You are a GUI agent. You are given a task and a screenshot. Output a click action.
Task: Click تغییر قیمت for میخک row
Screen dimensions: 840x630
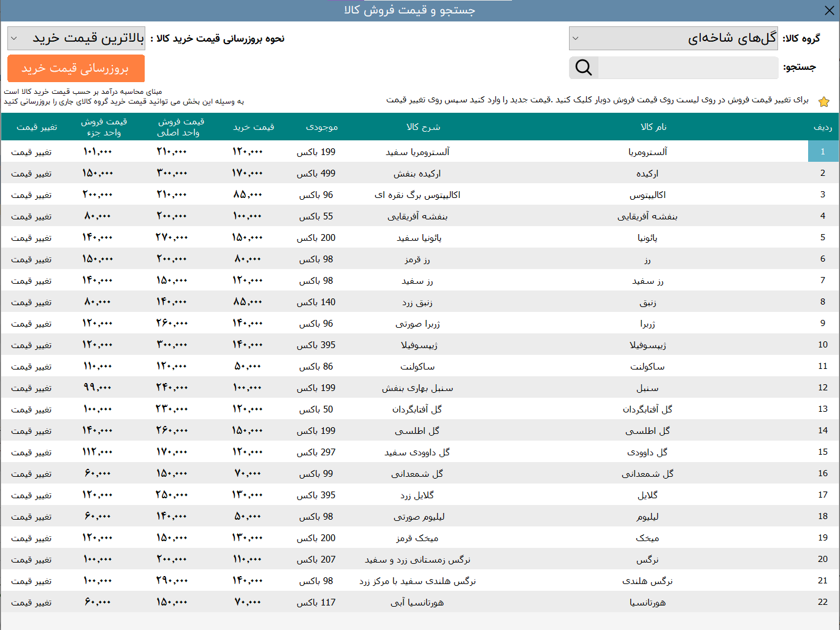(31, 538)
